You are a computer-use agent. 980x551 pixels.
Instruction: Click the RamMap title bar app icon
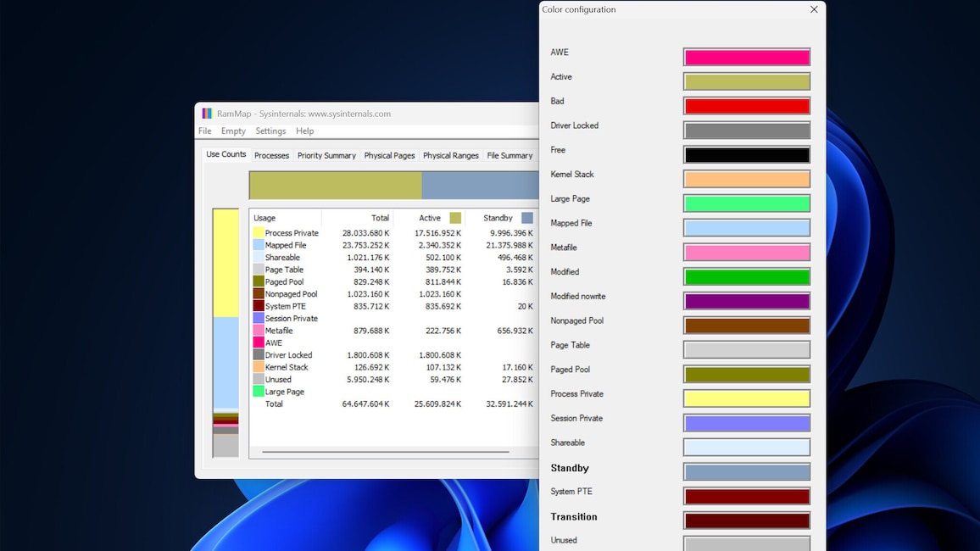pyautogui.click(x=207, y=114)
